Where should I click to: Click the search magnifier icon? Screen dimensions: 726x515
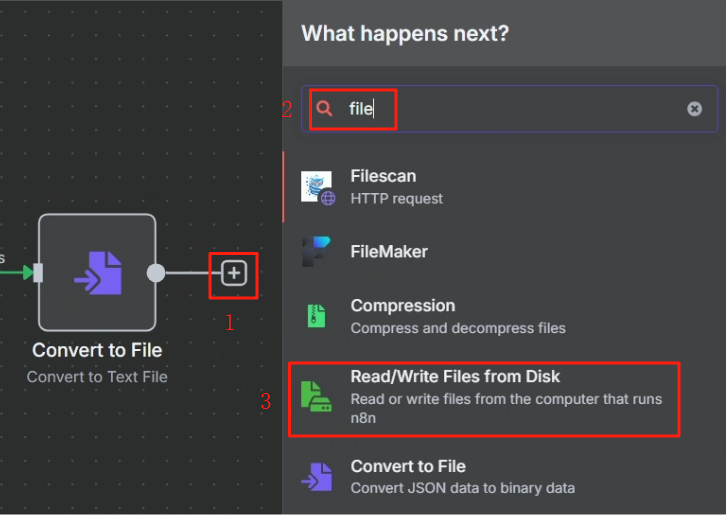point(324,108)
